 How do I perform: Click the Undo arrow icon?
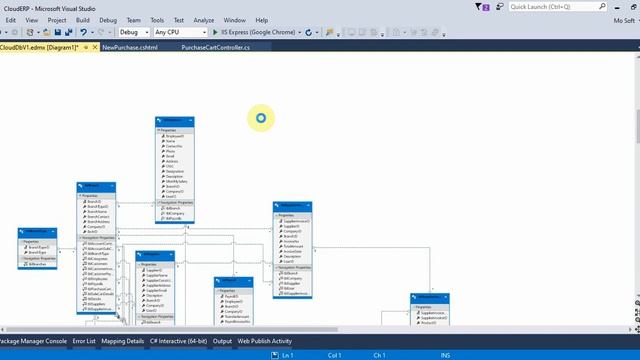[83, 32]
